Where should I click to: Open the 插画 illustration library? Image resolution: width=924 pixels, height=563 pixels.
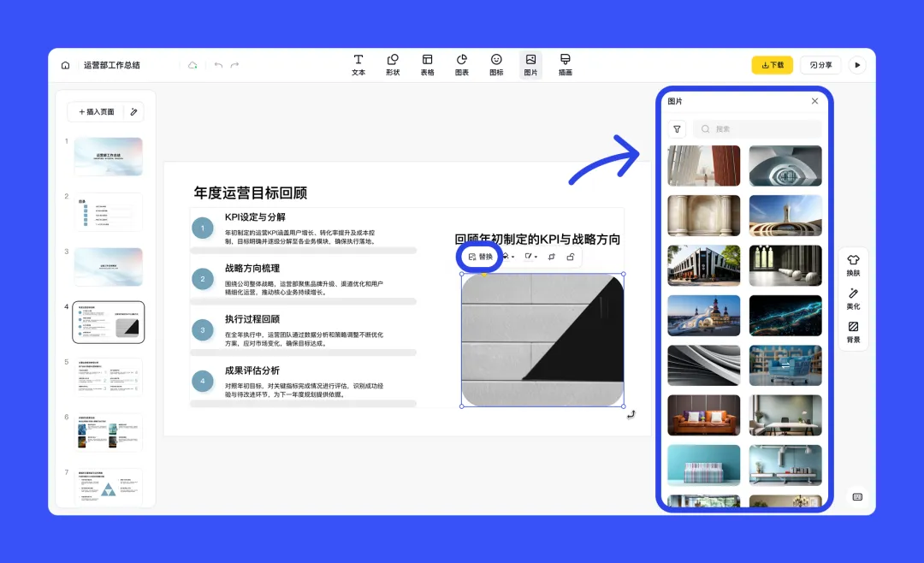[x=564, y=64]
